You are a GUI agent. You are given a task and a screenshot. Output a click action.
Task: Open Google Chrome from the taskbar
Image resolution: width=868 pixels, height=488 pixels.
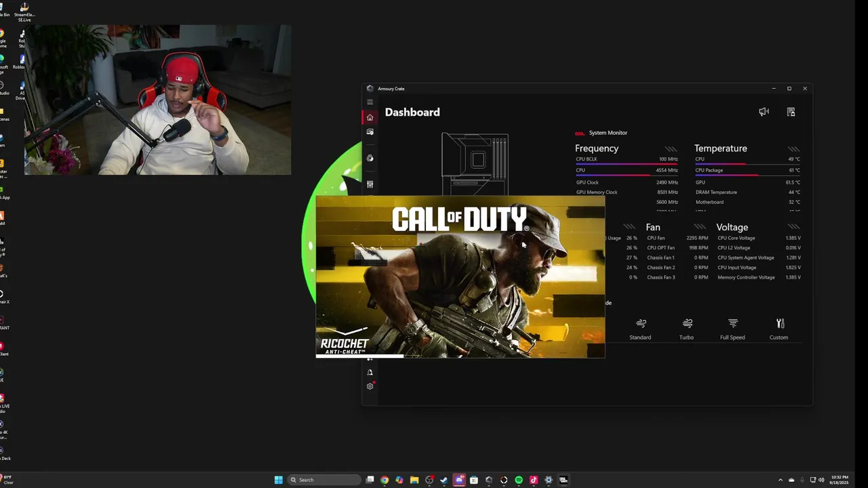tap(384, 480)
